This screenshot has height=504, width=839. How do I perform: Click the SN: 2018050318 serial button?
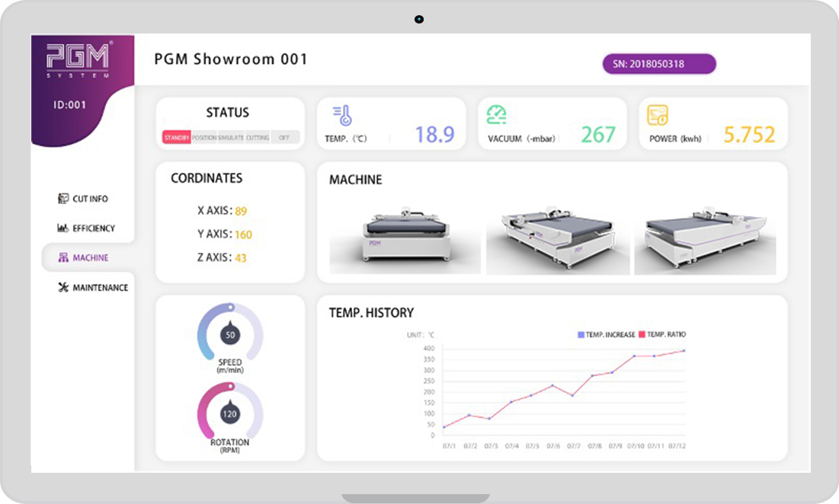click(x=659, y=64)
